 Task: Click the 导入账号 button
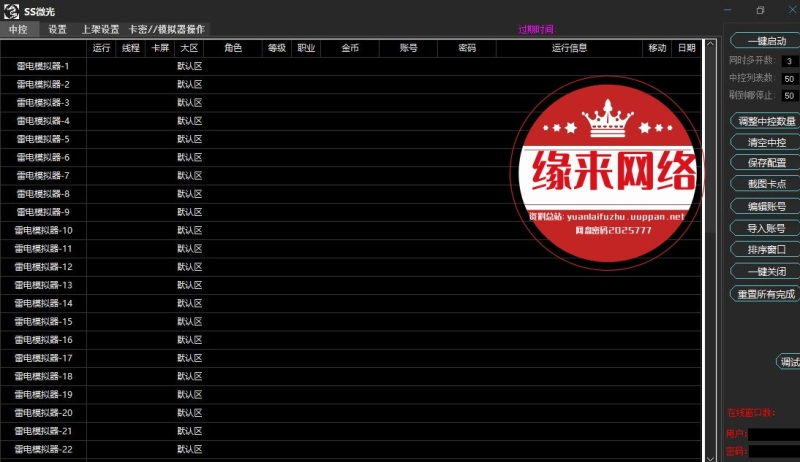pos(766,228)
